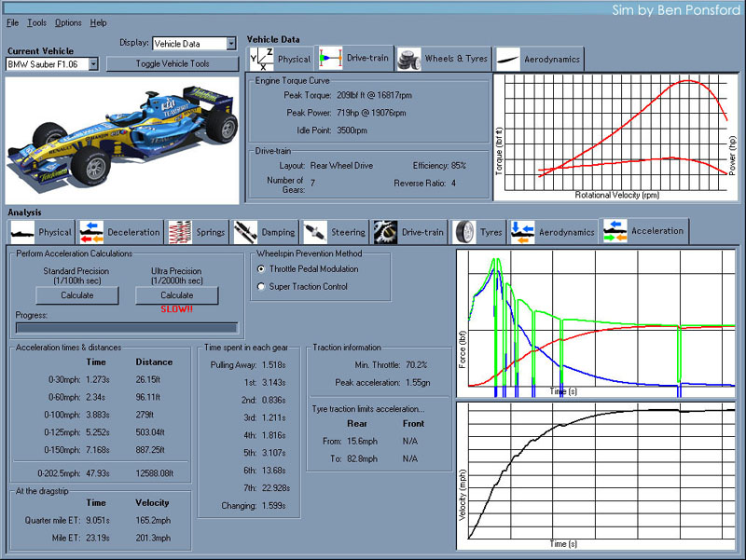This screenshot has width=746, height=560.
Task: Click the Rear Wheel Drive layout value
Action: pyautogui.click(x=341, y=166)
